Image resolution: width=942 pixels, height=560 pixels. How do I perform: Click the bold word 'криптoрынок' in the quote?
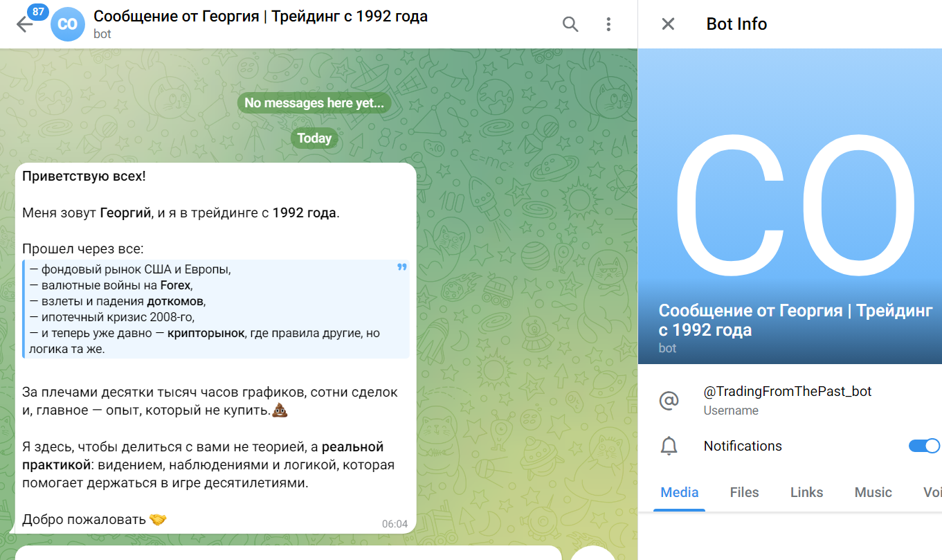tap(206, 333)
